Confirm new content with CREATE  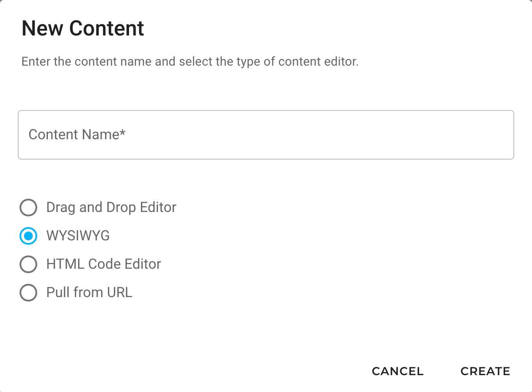pyautogui.click(x=485, y=371)
